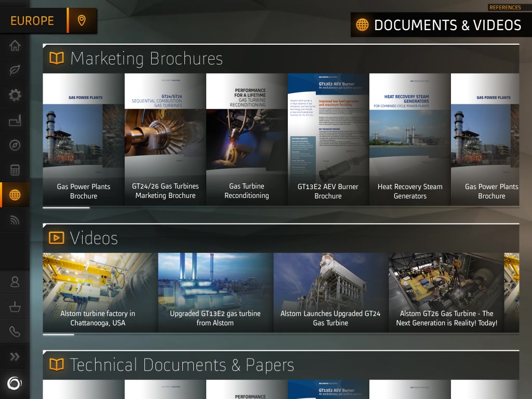Click the factory plant icon in sidebar
Screen dimensions: 532x399
point(15,121)
